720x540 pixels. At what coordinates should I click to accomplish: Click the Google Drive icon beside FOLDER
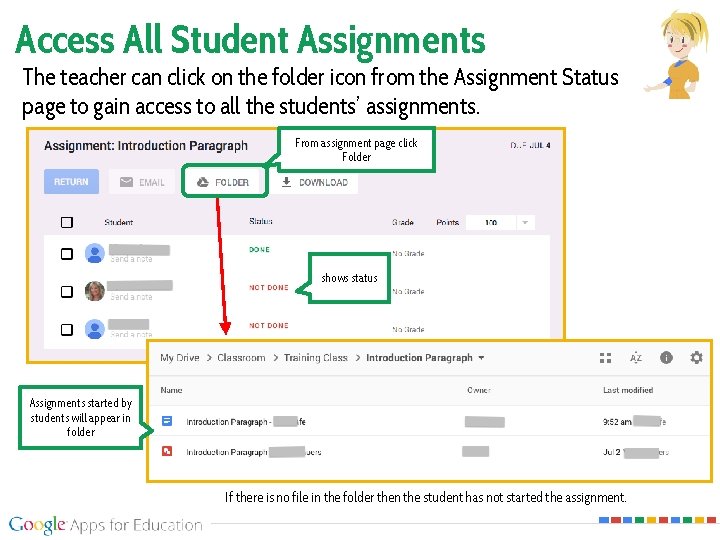[x=202, y=182]
